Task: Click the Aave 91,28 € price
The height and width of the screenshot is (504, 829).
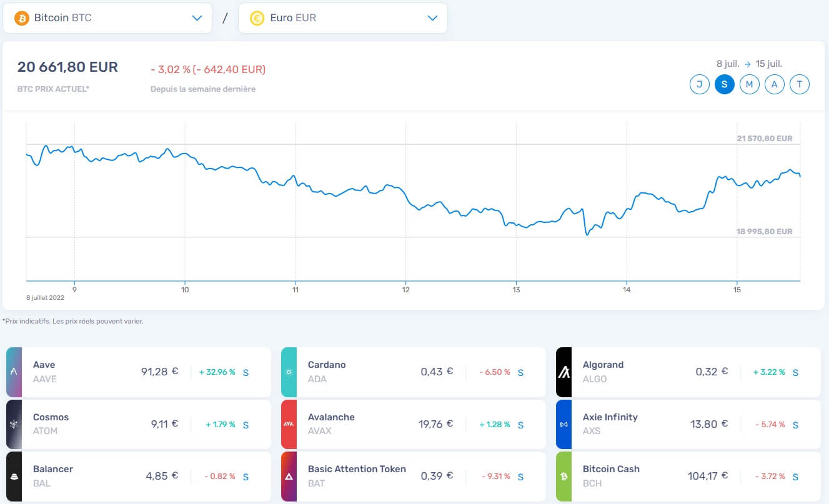Action: (160, 372)
